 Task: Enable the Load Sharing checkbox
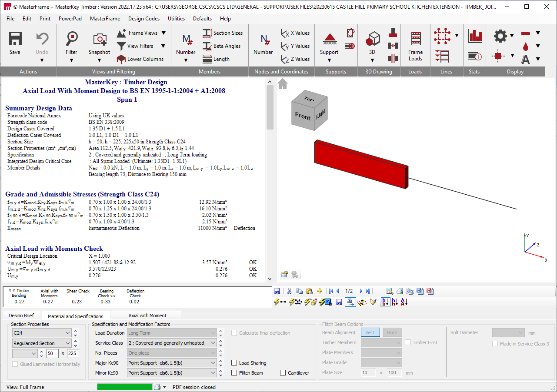pos(235,363)
